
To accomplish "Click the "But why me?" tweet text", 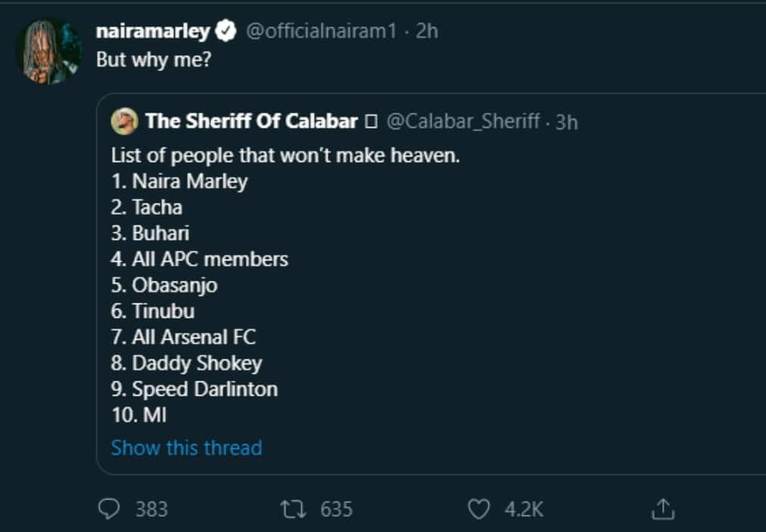I will click(153, 61).
